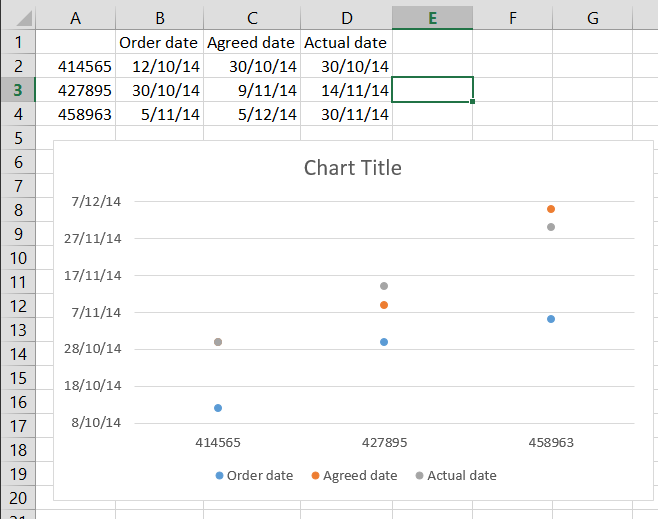
Task: Click the orange point for 427895
Action: [384, 305]
